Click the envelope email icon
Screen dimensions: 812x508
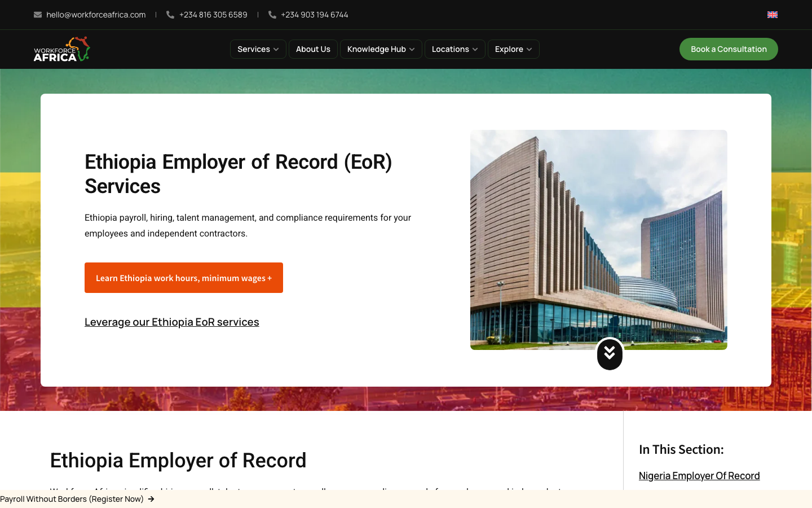38,15
